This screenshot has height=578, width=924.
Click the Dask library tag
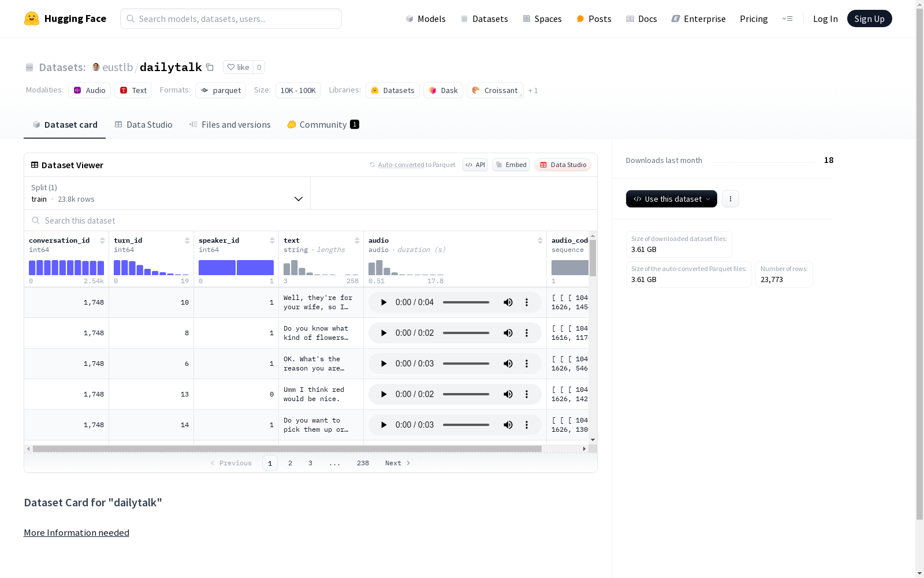pyautogui.click(x=443, y=90)
